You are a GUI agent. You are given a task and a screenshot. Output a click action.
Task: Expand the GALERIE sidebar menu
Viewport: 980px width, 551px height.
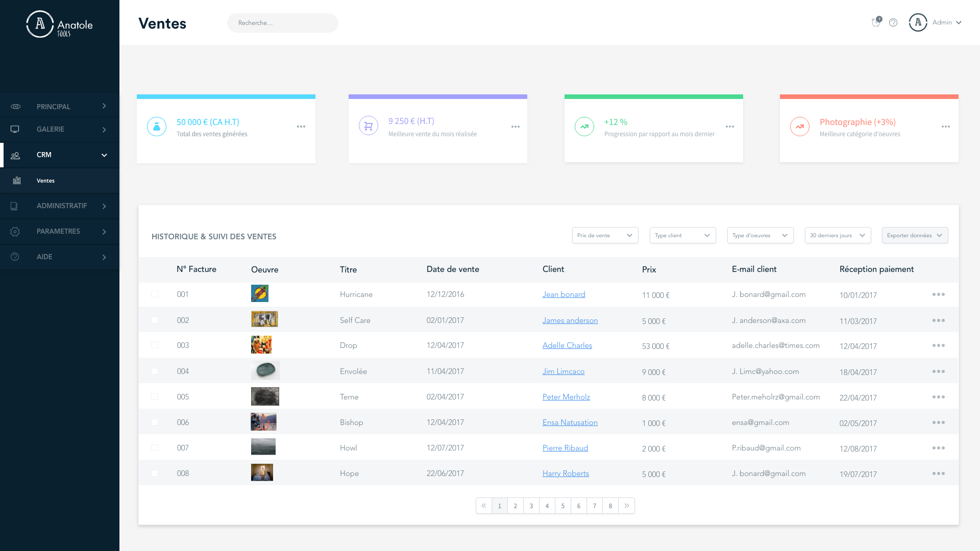point(60,130)
